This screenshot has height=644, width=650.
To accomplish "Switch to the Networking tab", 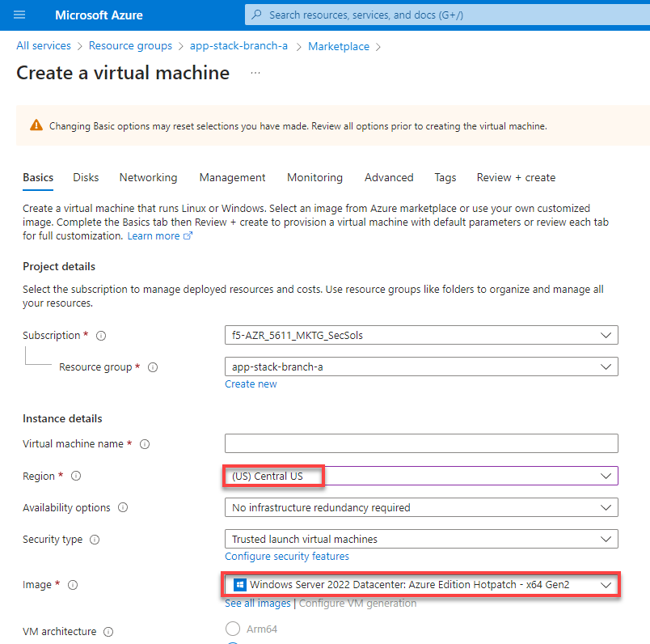I will [149, 178].
